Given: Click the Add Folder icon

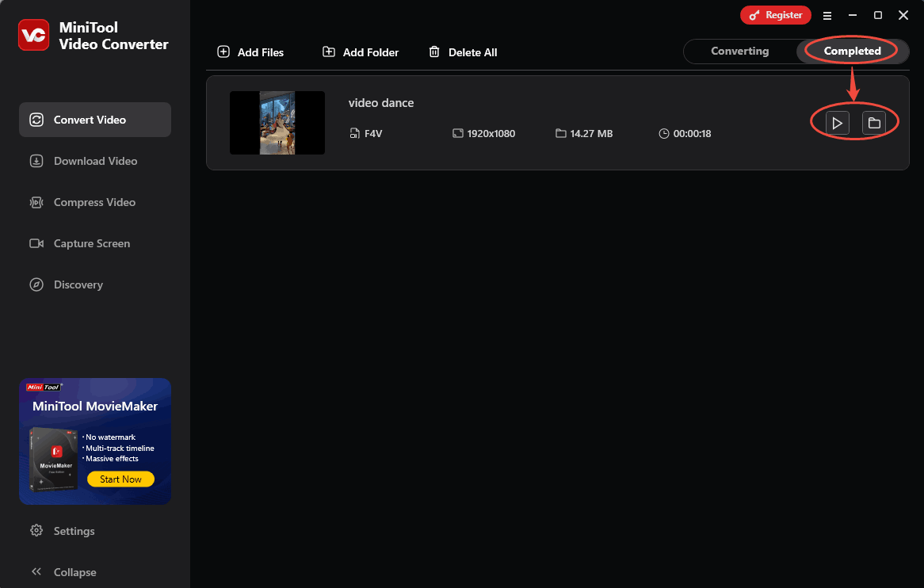Looking at the screenshot, I should pos(329,52).
